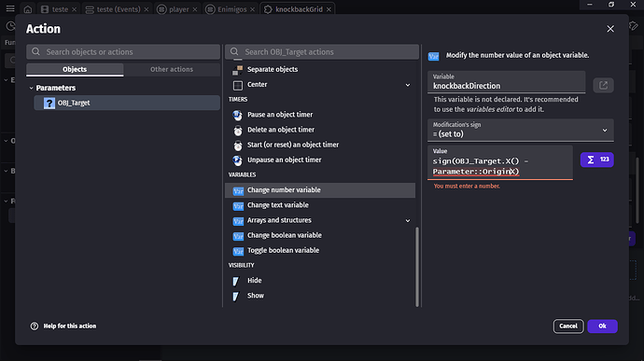Collapse the Parameters tree section
Image resolution: width=644 pixels, height=361 pixels.
(x=31, y=88)
